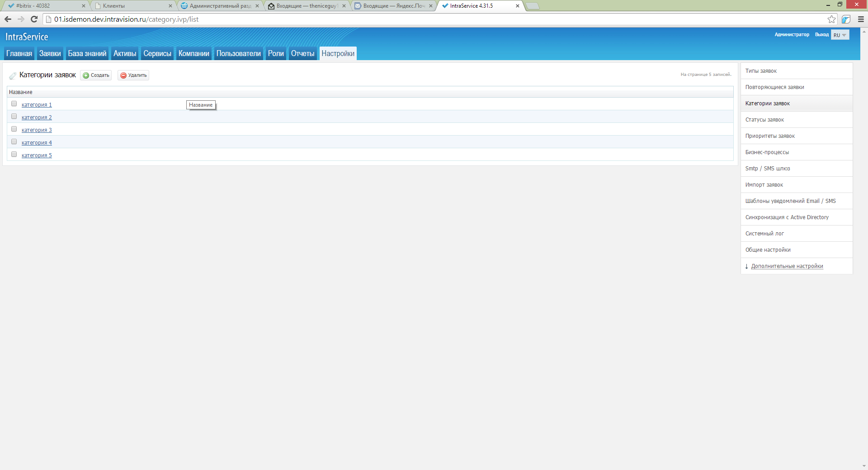Open Импорт заявок settings item
The width and height of the screenshot is (868, 470).
(797, 185)
